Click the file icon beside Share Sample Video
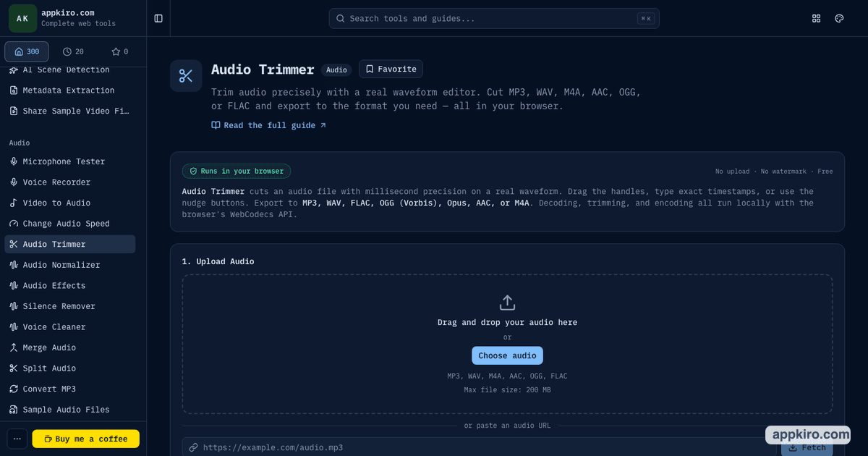Screen dimensions: 868x456 tap(14, 111)
